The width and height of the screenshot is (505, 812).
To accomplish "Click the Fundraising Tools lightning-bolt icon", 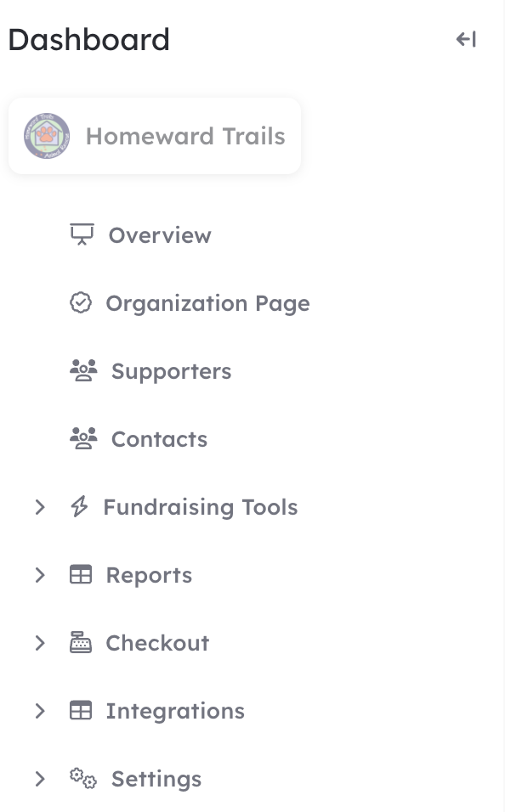I will (79, 506).
